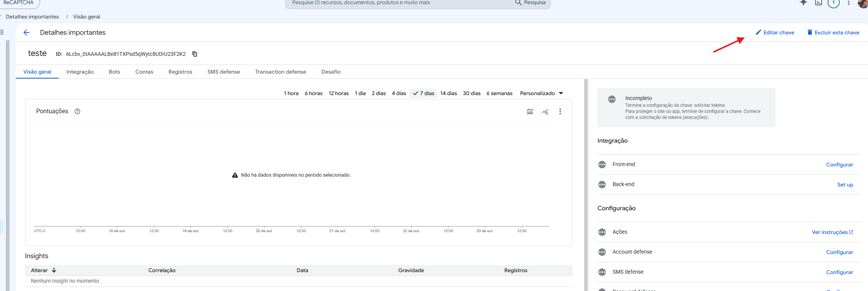This screenshot has width=868, height=291.
Task: Select the 1 dia time range
Action: pyautogui.click(x=360, y=93)
